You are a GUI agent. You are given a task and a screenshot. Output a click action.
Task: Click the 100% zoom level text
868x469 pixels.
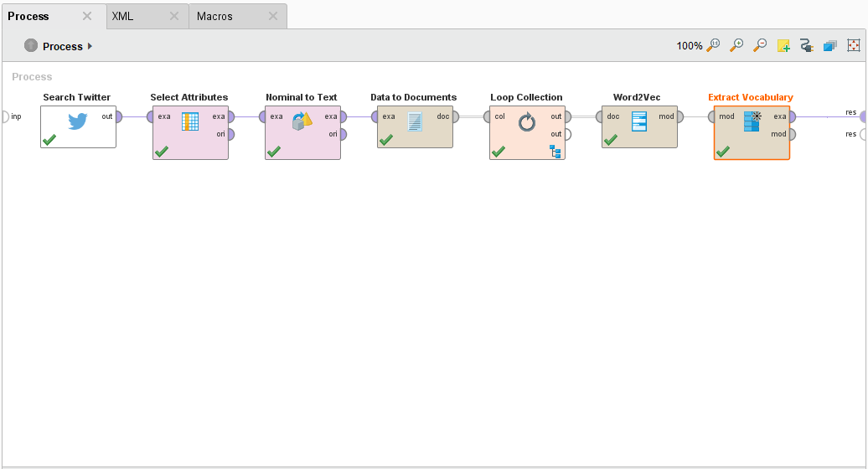tap(690, 46)
